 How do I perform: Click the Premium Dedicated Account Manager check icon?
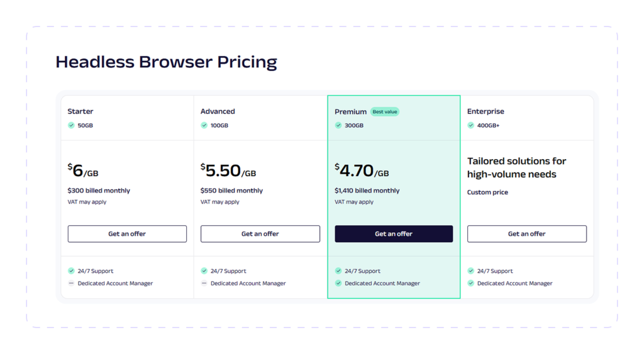click(x=338, y=283)
